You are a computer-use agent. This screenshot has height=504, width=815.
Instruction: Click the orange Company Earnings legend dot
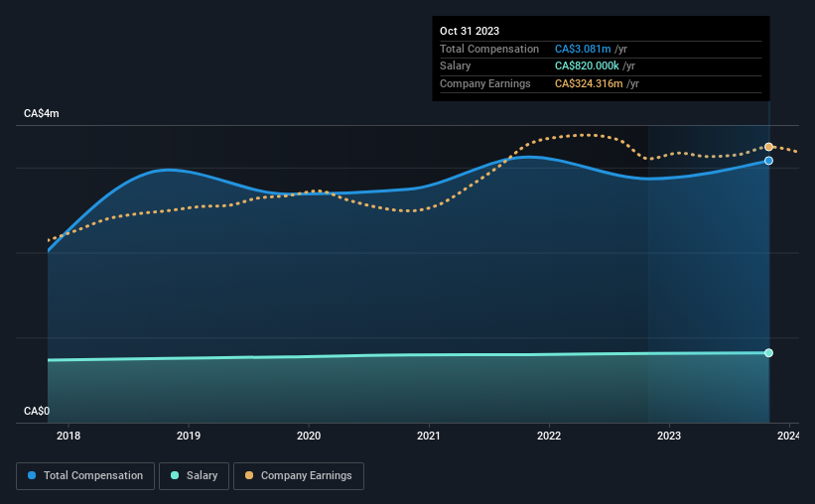(x=249, y=475)
